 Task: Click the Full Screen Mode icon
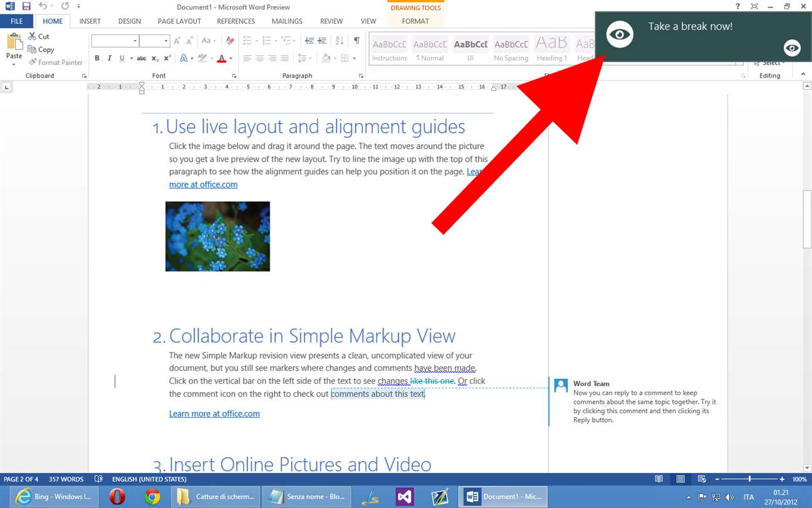(x=754, y=6)
